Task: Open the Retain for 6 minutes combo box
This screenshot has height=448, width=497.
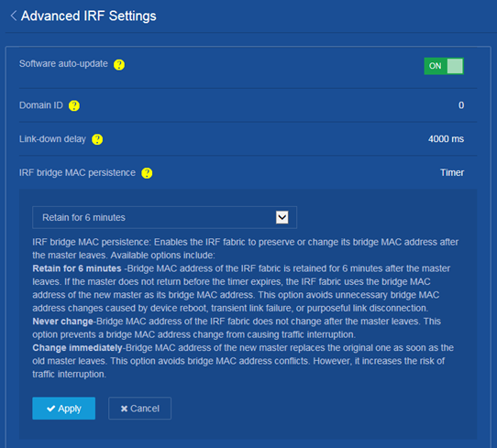Action: click(164, 217)
